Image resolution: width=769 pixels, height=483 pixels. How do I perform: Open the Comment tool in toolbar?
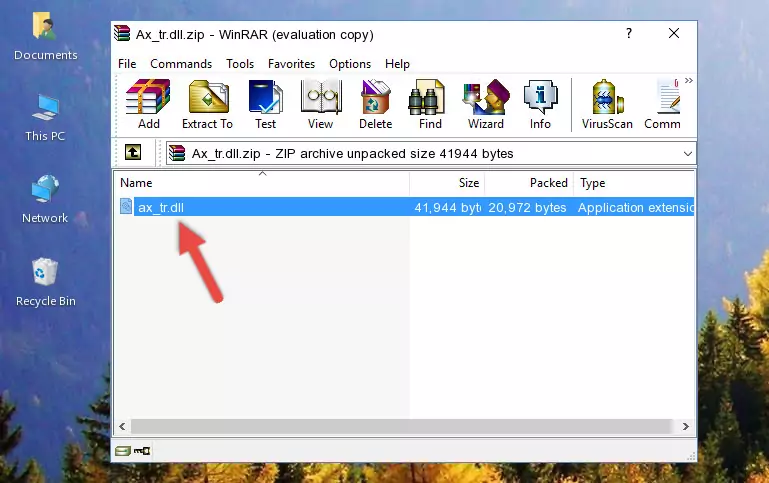coord(663,104)
